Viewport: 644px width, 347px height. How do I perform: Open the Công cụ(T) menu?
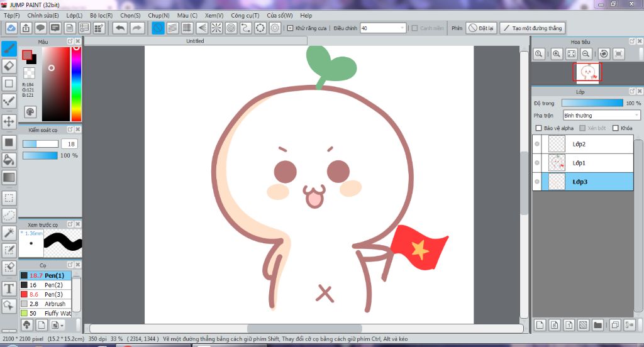(x=245, y=15)
